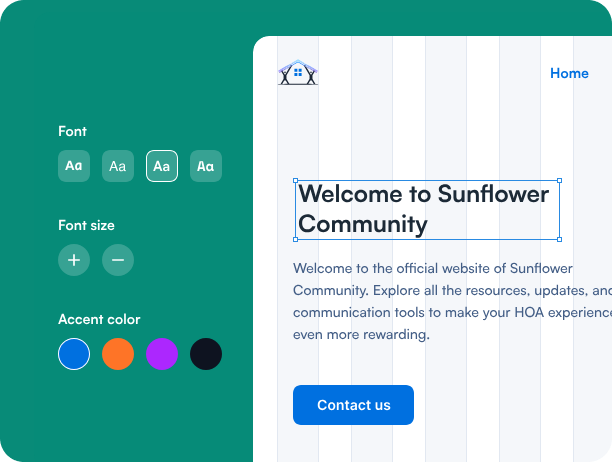Pick the fourth Aa font style
The image size is (612, 462).
(x=206, y=166)
